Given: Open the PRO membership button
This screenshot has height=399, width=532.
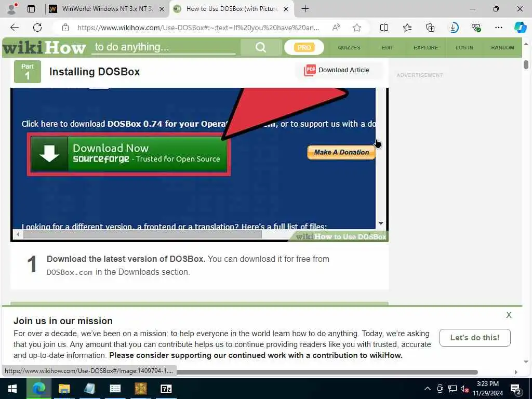Looking at the screenshot, I should click(x=304, y=47).
